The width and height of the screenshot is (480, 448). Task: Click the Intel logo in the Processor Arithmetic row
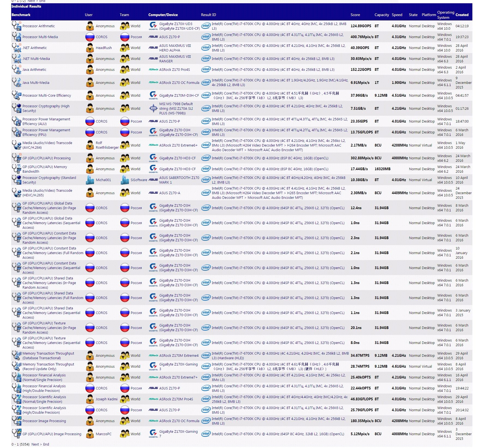206,26
